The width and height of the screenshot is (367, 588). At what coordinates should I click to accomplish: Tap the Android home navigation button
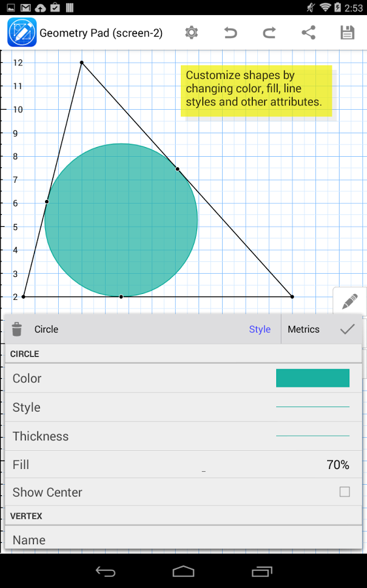click(183, 572)
